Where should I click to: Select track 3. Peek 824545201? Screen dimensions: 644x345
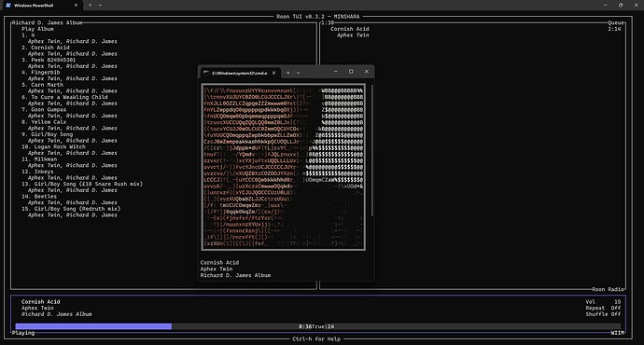pos(49,60)
